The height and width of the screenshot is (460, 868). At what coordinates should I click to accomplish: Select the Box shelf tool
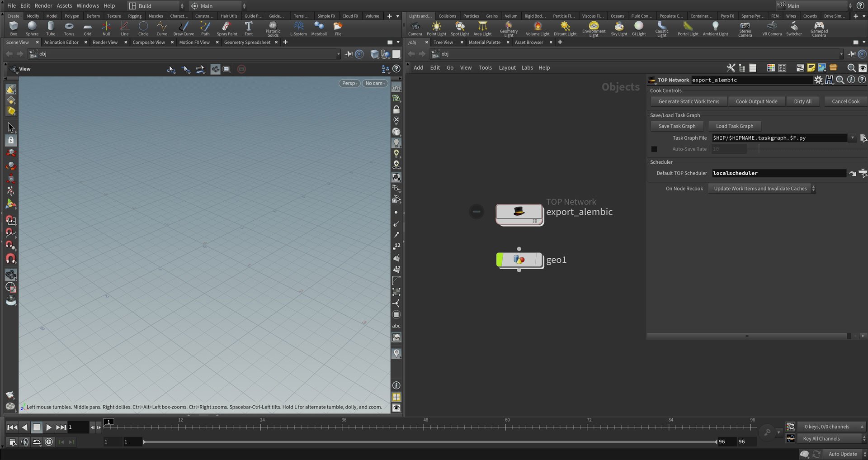coord(14,28)
